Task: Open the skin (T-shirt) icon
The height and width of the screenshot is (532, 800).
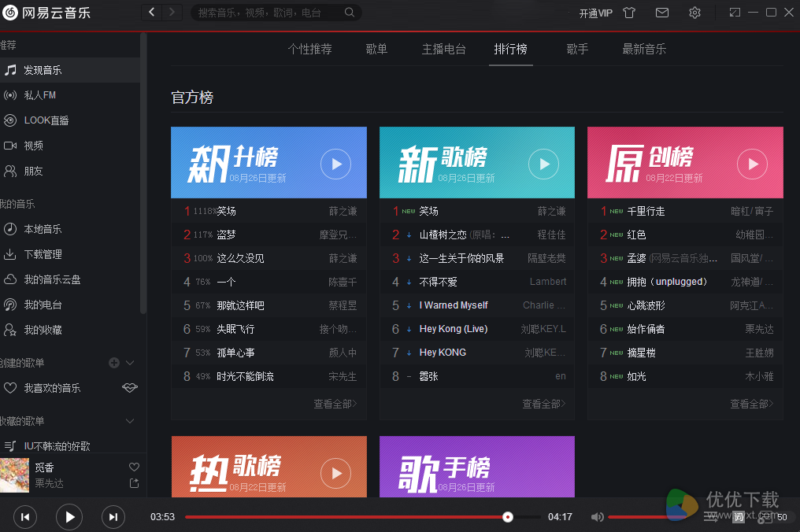Action: 629,13
